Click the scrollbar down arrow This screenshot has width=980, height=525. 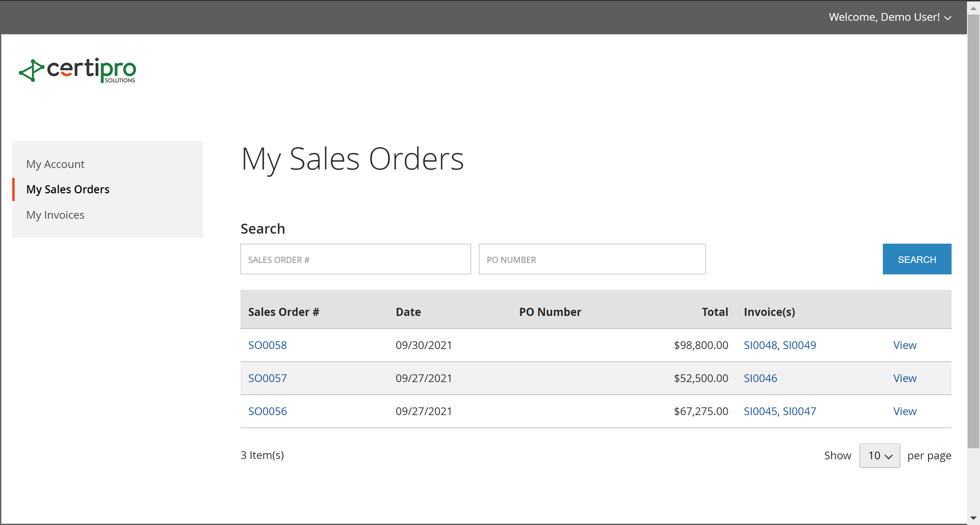[973, 518]
